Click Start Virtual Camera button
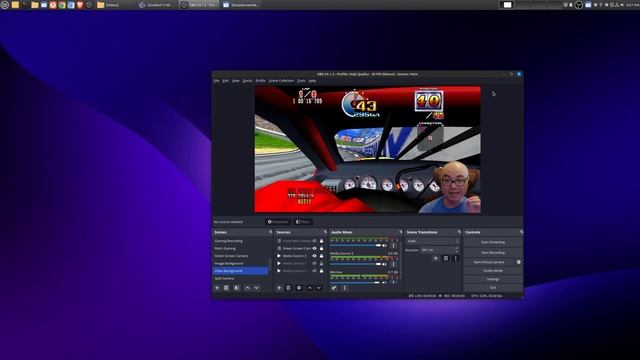 coord(489,262)
